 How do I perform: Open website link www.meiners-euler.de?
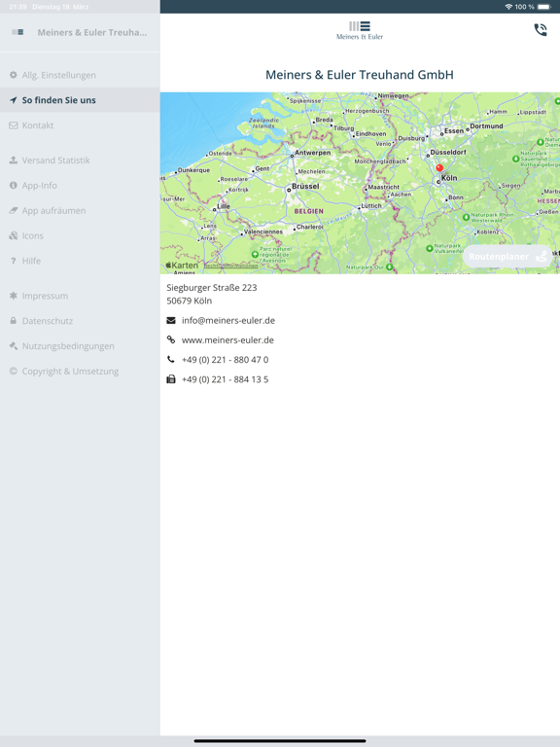227,339
